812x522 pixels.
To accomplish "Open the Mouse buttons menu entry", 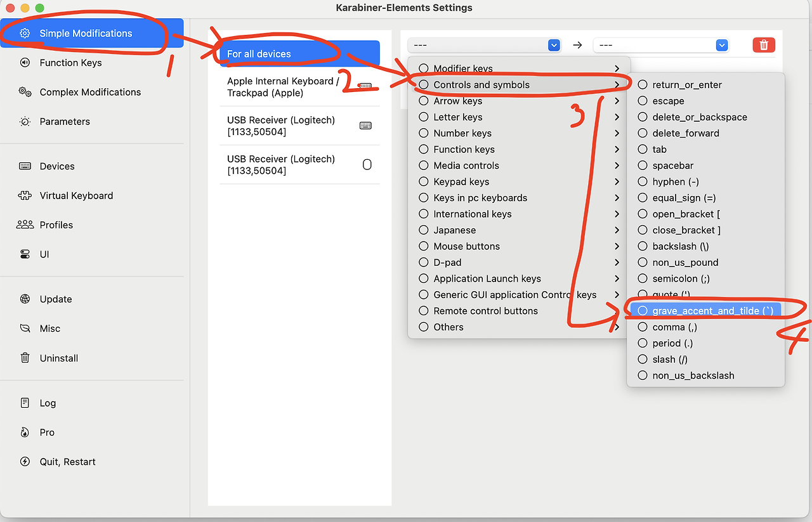I will coord(519,247).
